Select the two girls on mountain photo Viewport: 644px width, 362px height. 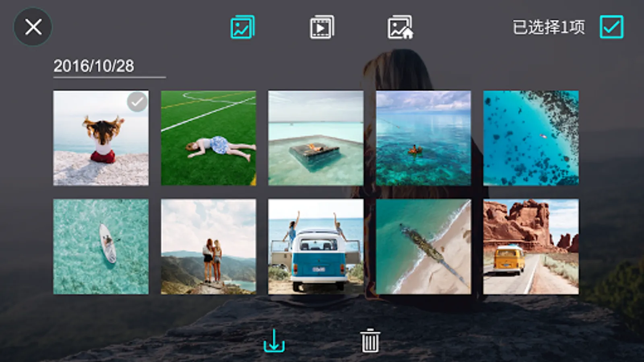208,247
